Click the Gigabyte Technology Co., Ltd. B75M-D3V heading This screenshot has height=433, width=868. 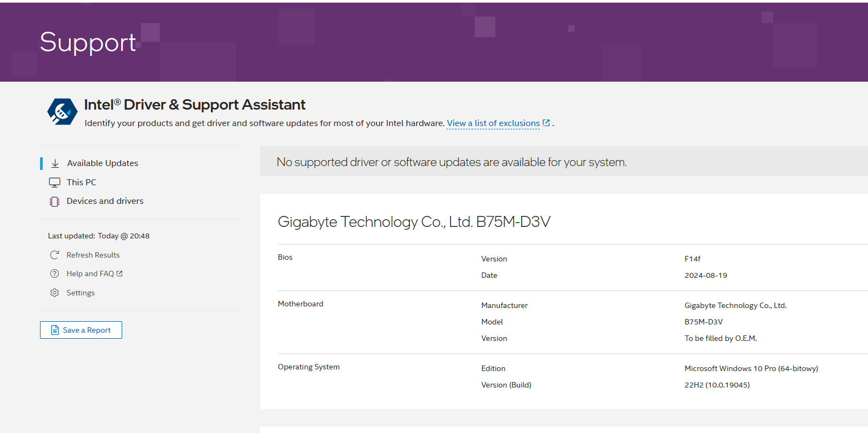coord(414,221)
